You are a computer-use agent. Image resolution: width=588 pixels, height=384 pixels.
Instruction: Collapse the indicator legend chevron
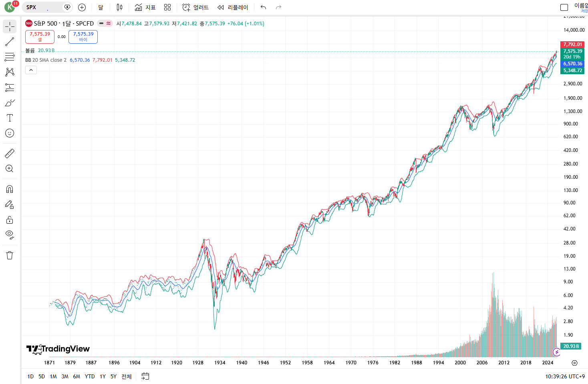pos(31,70)
